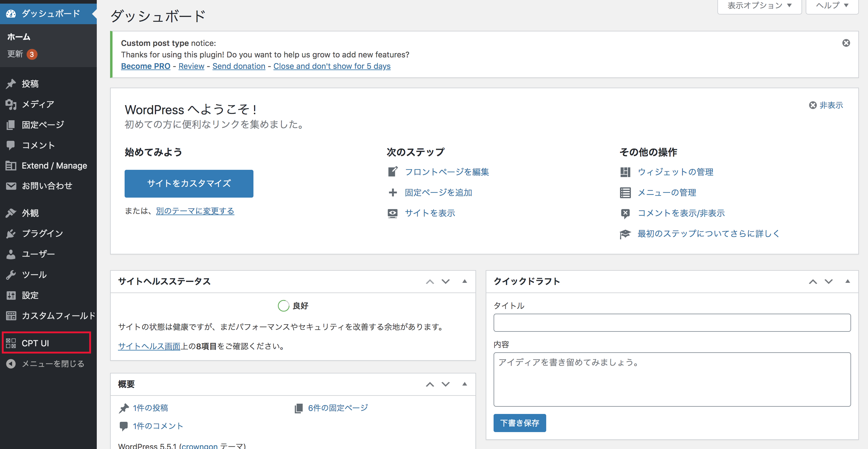
Task: Click the 1件のコメント link
Action: 158,426
